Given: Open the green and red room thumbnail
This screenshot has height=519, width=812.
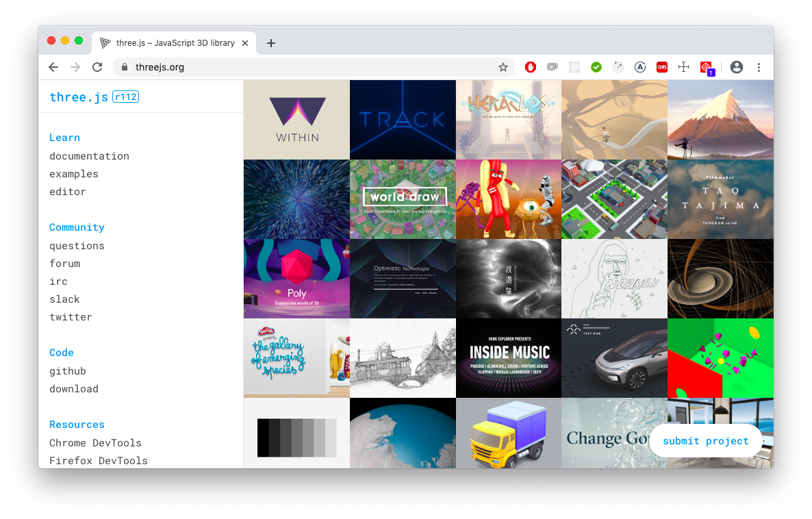Looking at the screenshot, I should 720,358.
